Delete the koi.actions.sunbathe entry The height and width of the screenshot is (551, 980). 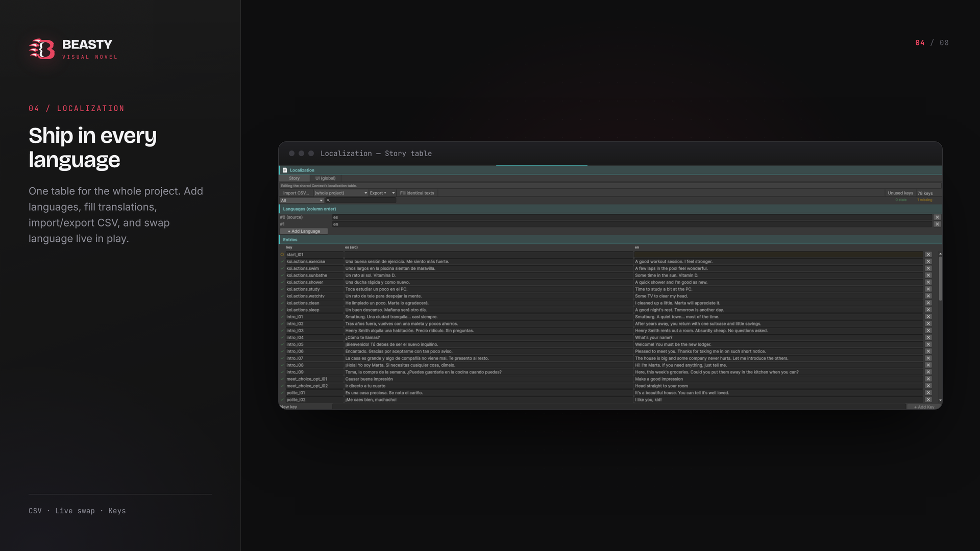[x=928, y=275]
